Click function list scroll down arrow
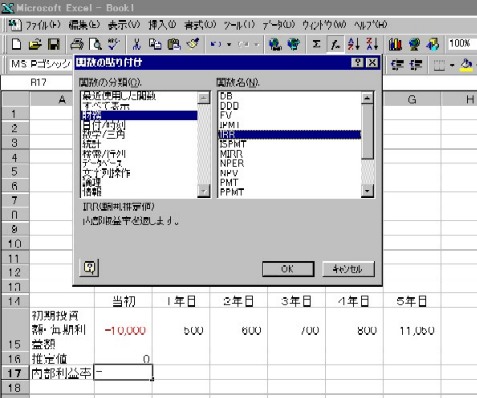This screenshot has width=477, height=398. tap(367, 191)
